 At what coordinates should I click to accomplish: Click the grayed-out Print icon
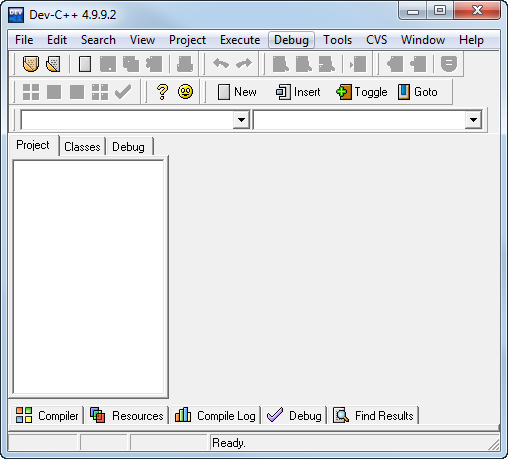click(185, 64)
